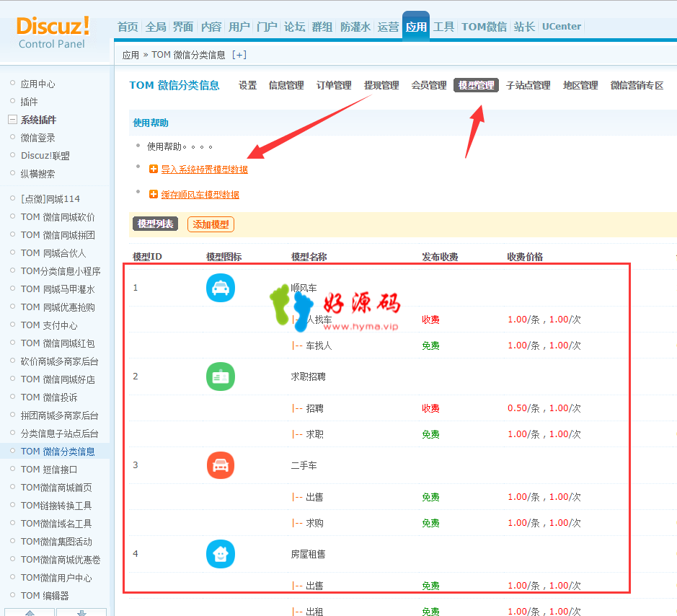Screen dimensions: 677x616
Task: Open TOM 微信同城红包 in the sidebar
Action: tap(58, 343)
